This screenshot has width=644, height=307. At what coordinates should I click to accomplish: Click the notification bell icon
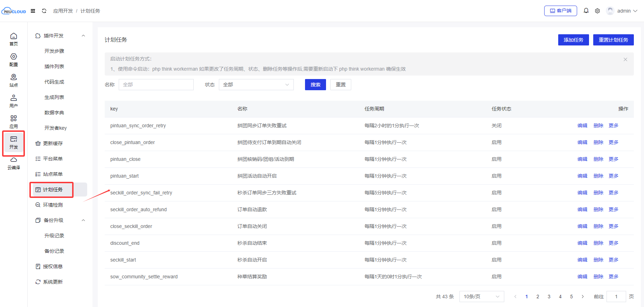tap(586, 11)
